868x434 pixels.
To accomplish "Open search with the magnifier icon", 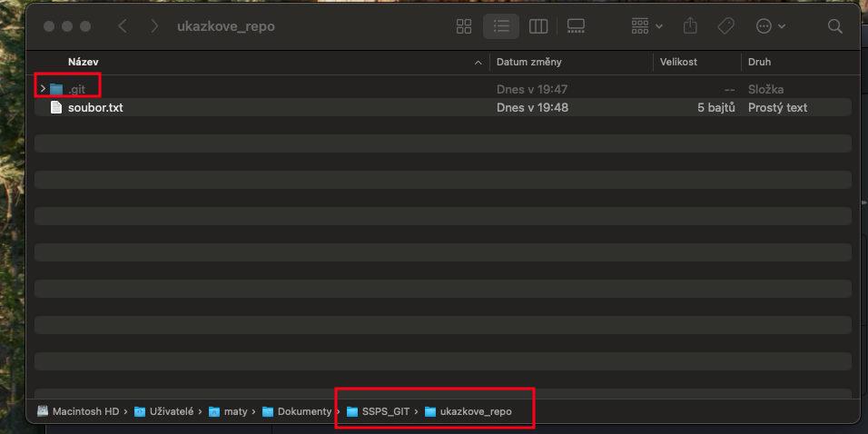I will coord(834,26).
